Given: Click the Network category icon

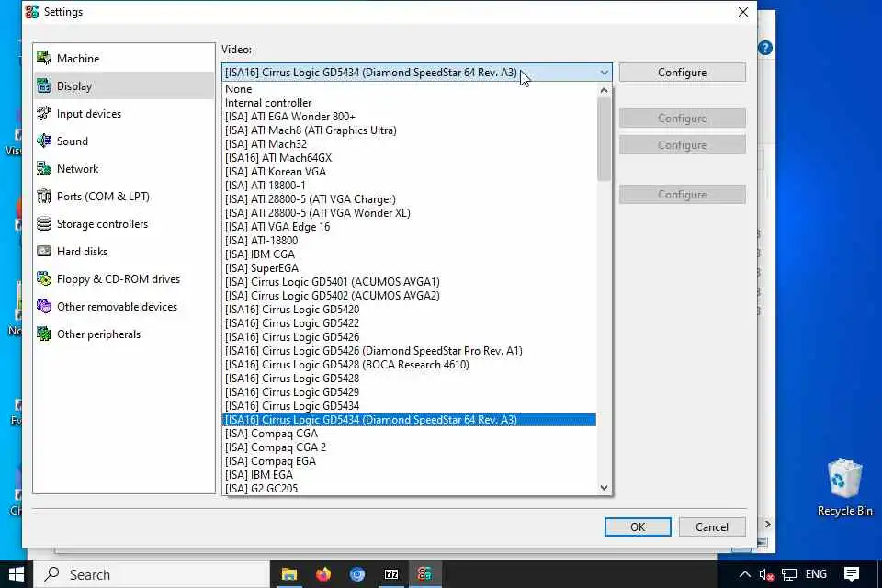Looking at the screenshot, I should pyautogui.click(x=44, y=168).
